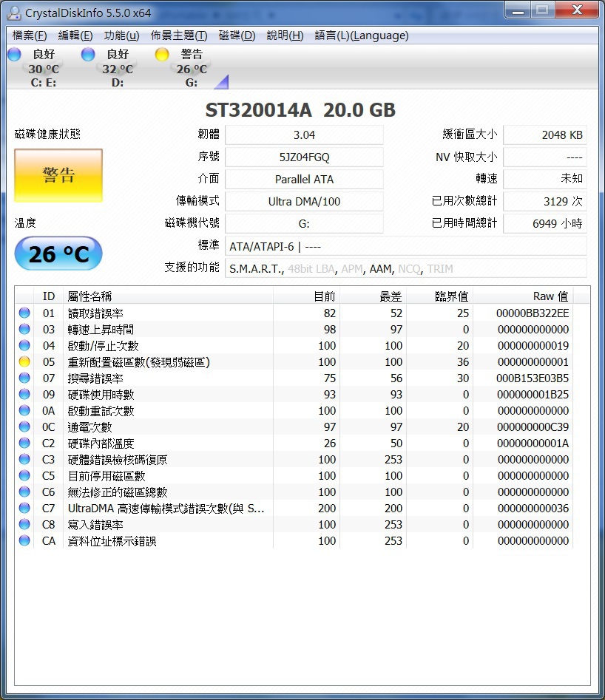Select the 重新配置磁區數 attribute row
The height and width of the screenshot is (700, 605).
click(294, 361)
